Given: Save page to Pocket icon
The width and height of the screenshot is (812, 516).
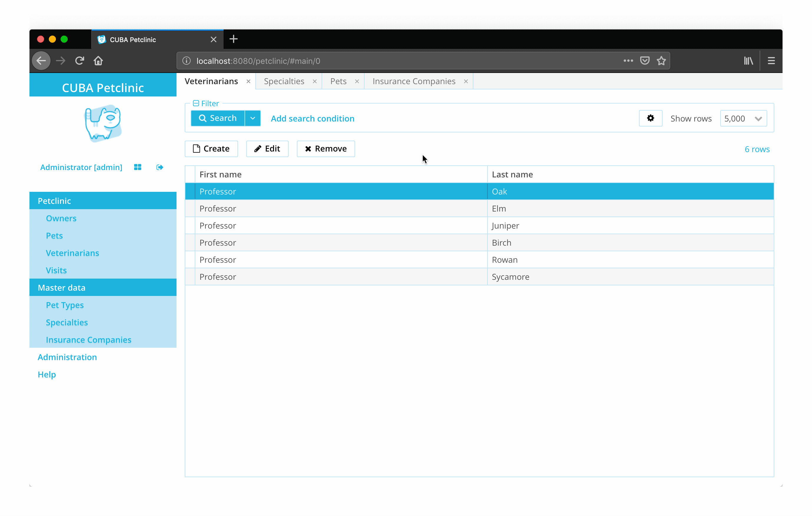Looking at the screenshot, I should click(x=645, y=61).
